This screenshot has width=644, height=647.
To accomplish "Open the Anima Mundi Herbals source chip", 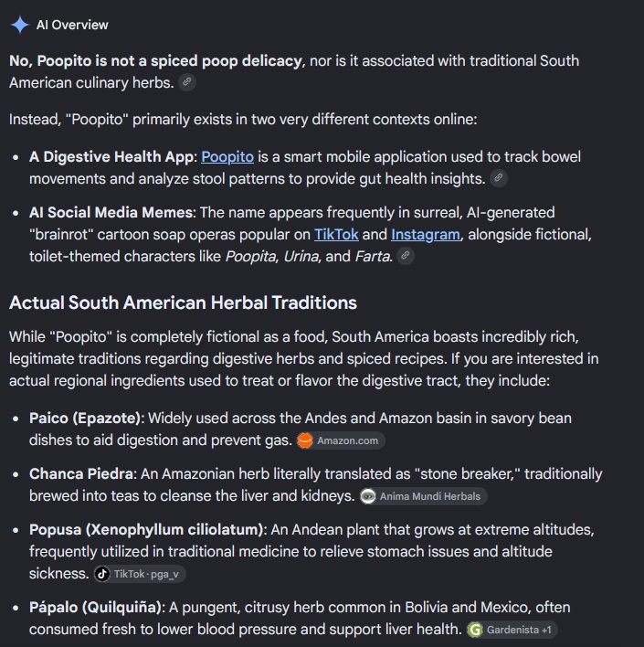I will 423,496.
